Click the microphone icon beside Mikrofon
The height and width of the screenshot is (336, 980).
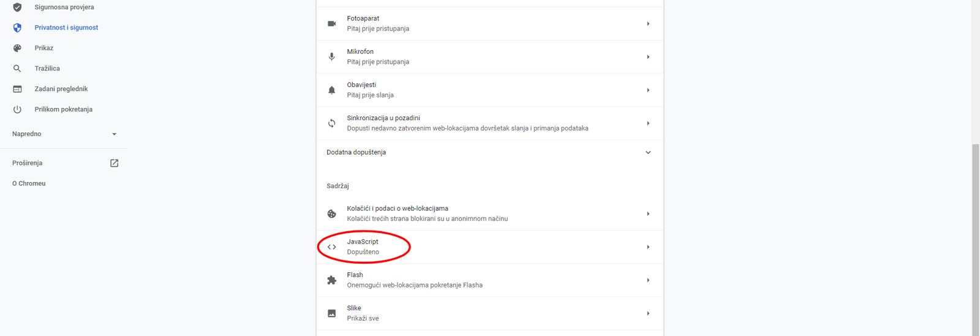(x=331, y=57)
